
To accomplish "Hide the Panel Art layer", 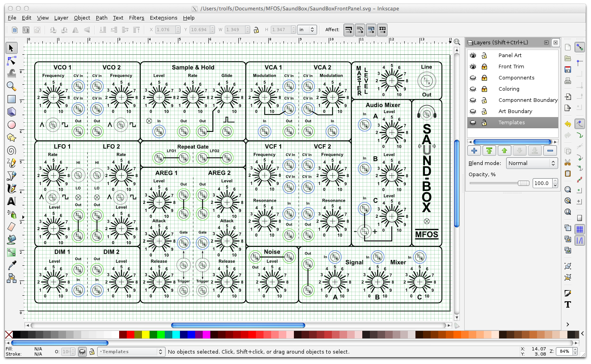I will 473,56.
